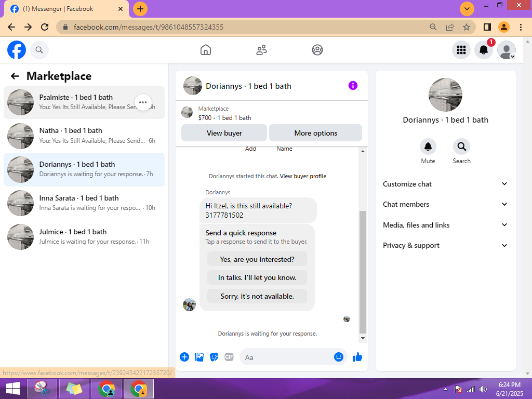Open the Natha 1 bed 1 bath chat
Screen dimensions: 532x399
(84, 136)
